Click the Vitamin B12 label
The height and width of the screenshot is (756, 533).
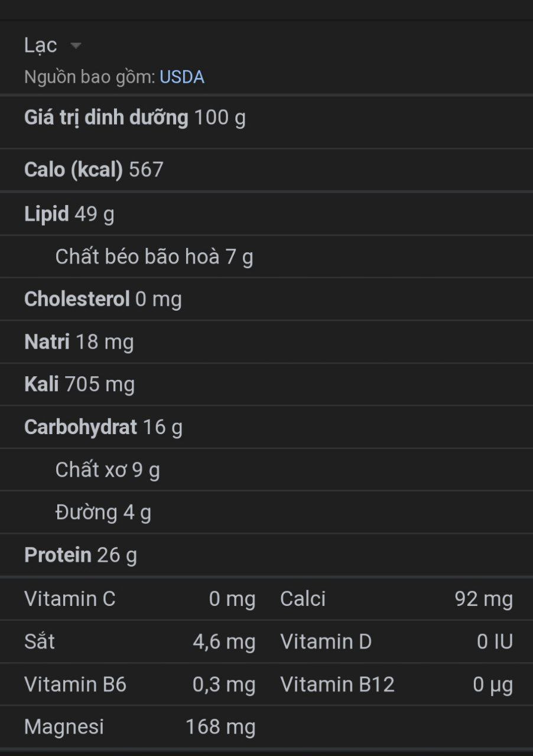point(337,685)
